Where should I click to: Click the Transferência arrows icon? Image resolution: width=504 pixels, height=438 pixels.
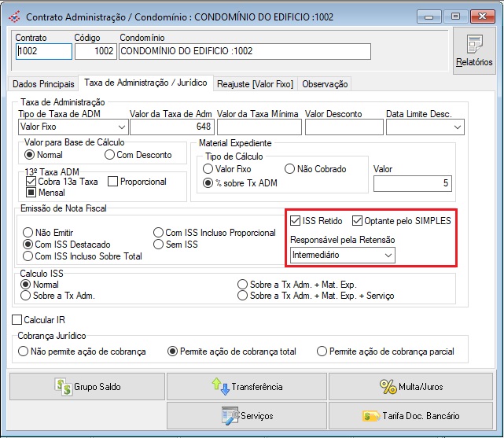click(219, 386)
